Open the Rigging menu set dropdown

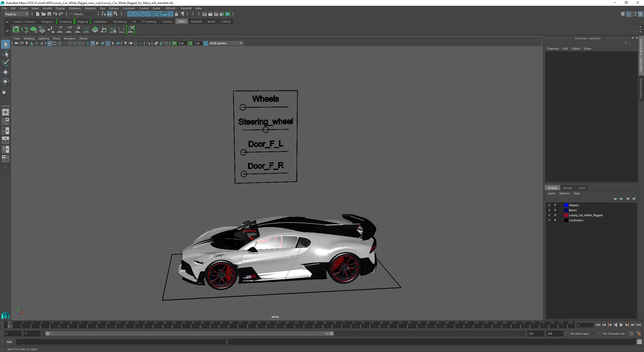point(17,14)
